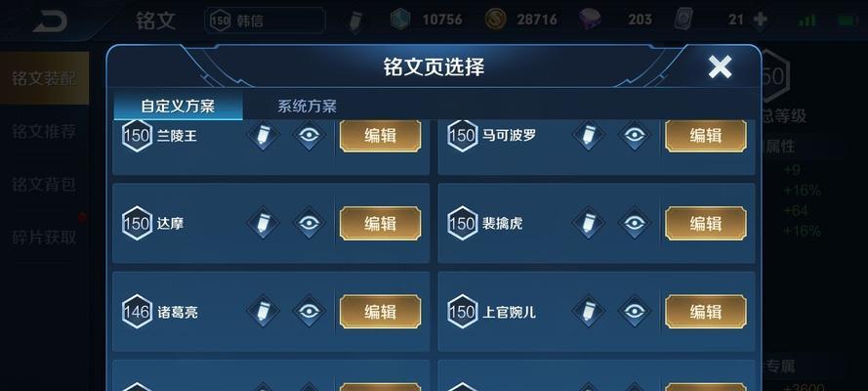This screenshot has width=868, height=391.
Task: Tap the pencil rename icon for 马可波罗
Action: point(589,135)
